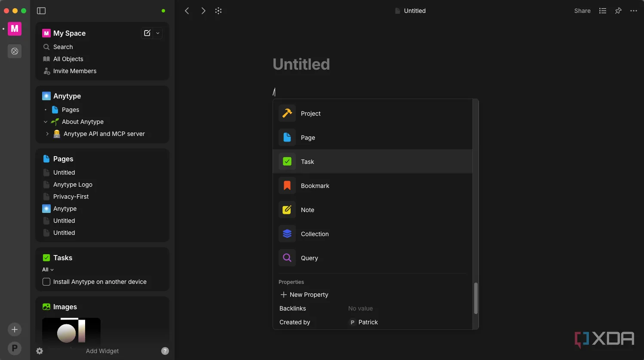
Task: Pin the page with the pin icon
Action: 618,11
